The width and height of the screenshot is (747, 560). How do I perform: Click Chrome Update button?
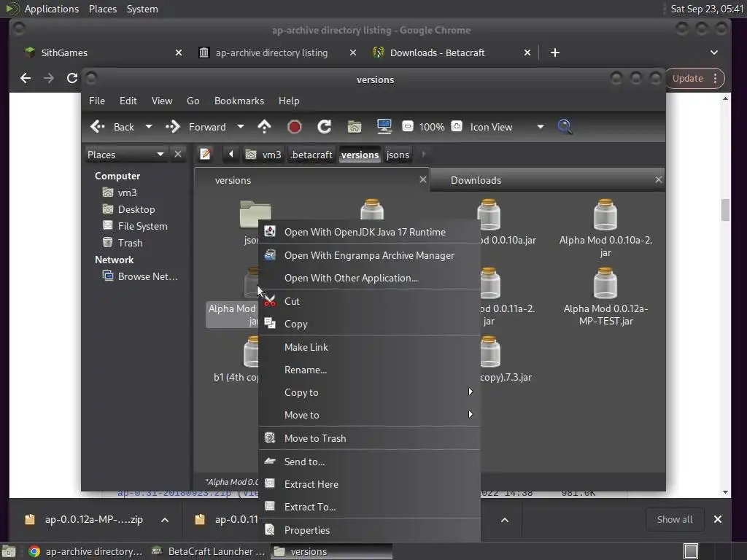coord(695,78)
